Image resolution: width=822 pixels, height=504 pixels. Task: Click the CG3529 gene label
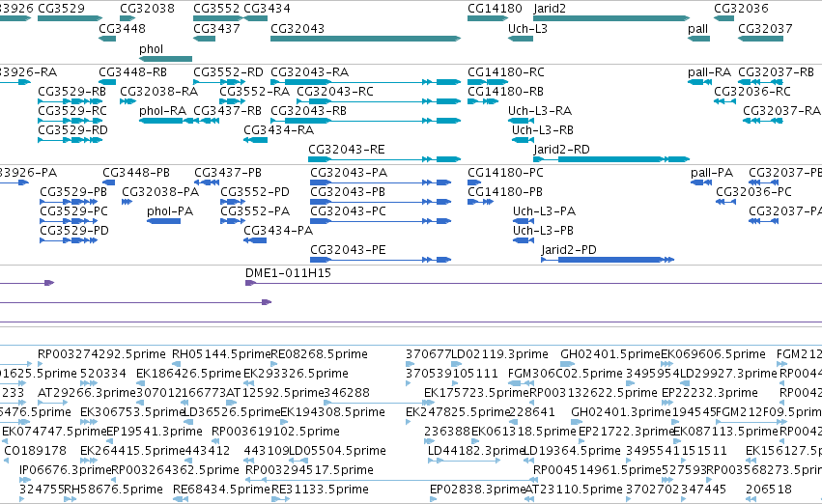(61, 9)
